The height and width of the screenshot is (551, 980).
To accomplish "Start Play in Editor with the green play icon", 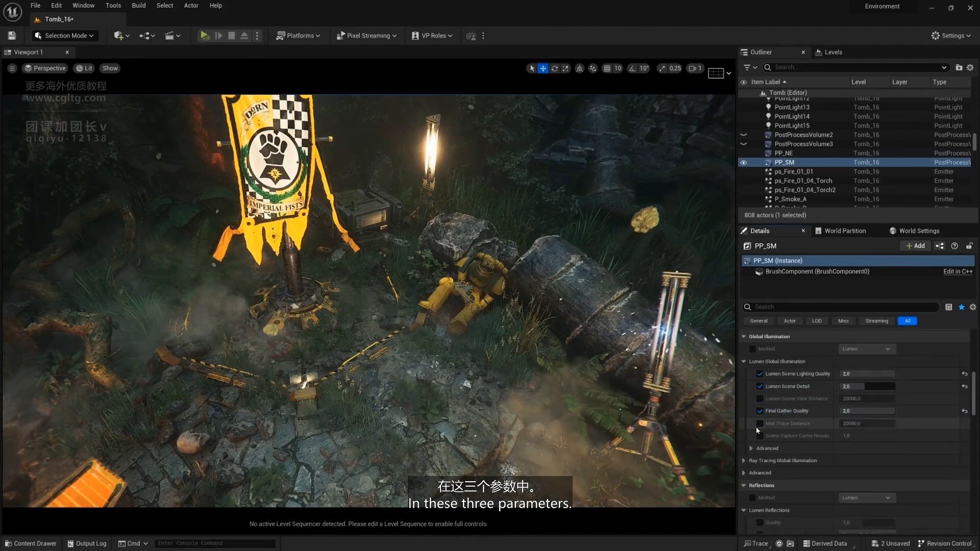I will [x=205, y=36].
